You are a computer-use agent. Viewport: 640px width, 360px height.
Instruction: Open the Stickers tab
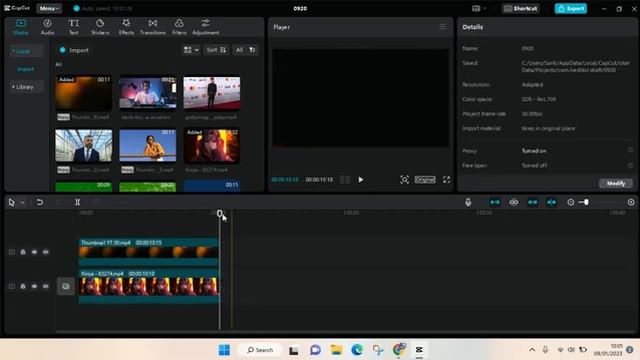[x=100, y=27]
